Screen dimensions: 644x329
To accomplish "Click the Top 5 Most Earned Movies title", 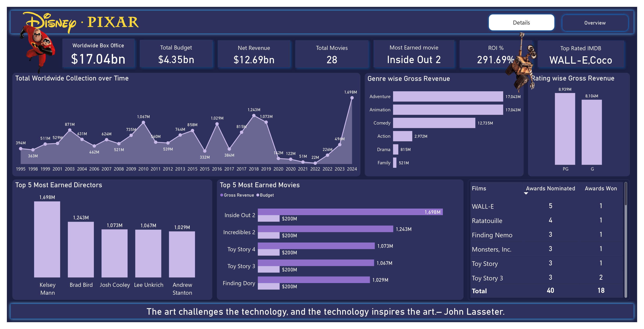I will [260, 185].
